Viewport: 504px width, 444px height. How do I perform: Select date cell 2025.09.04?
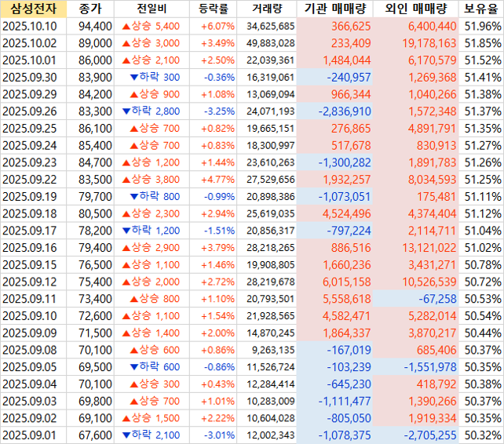tap(34, 384)
